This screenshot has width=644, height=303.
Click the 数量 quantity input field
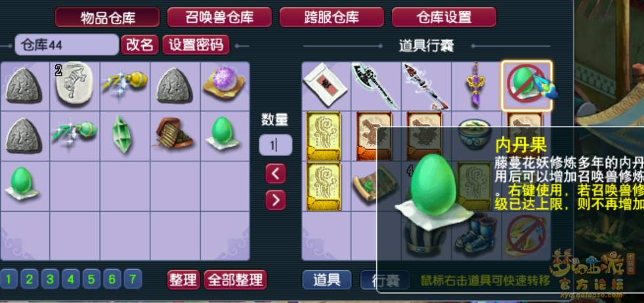pyautogui.click(x=276, y=145)
